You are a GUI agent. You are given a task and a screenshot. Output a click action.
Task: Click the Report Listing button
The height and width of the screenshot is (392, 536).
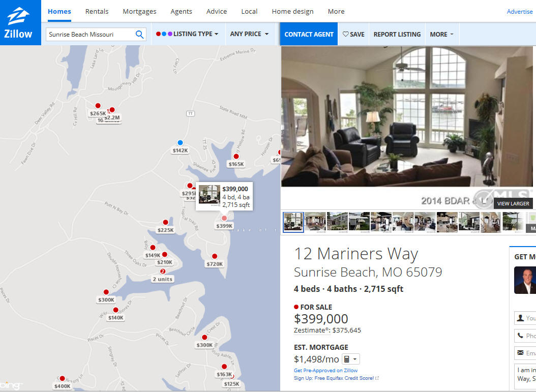(x=397, y=34)
